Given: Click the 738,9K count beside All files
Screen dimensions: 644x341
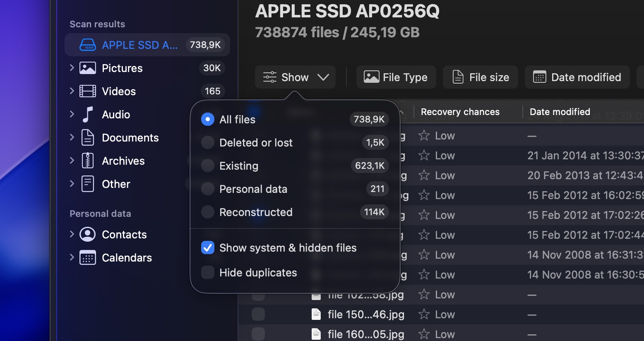Looking at the screenshot, I should tap(369, 119).
